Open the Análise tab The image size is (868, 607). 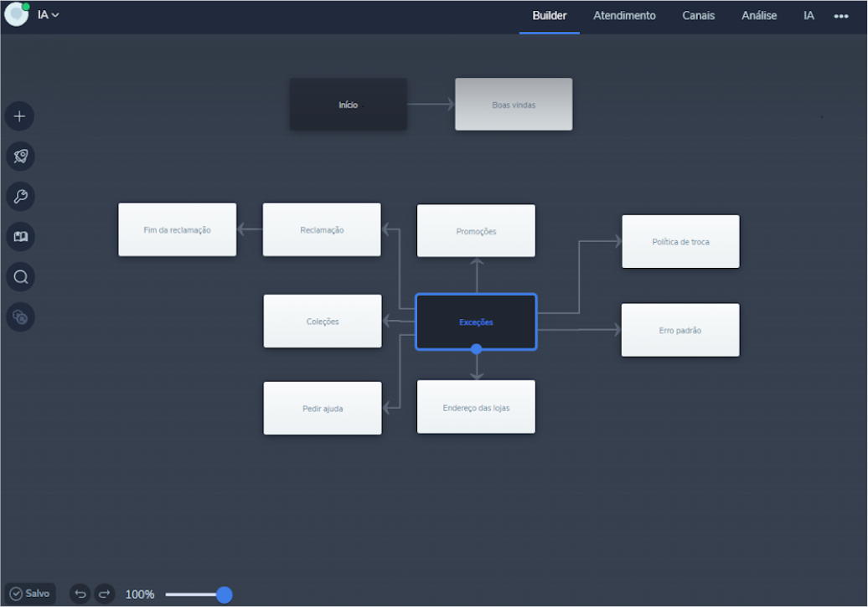pyautogui.click(x=759, y=16)
